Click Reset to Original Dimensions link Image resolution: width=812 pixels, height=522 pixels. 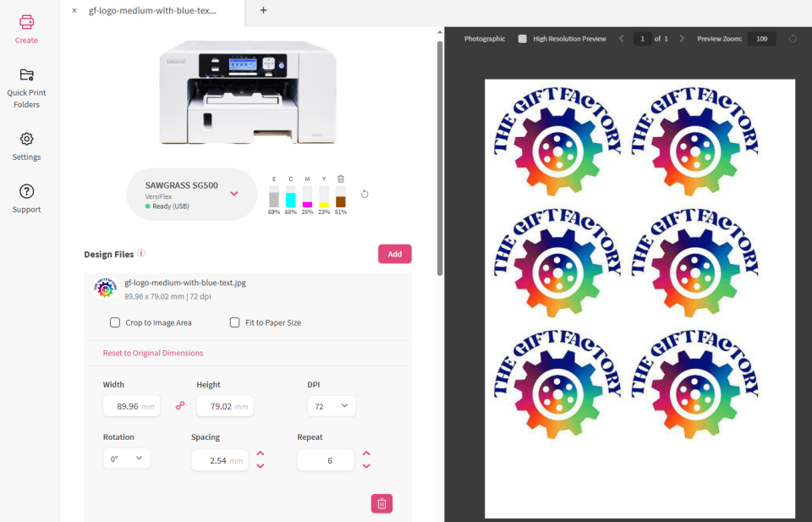(153, 353)
